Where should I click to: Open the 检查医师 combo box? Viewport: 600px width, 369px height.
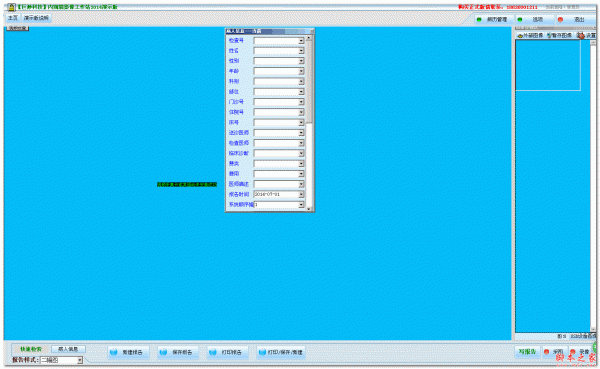point(301,143)
